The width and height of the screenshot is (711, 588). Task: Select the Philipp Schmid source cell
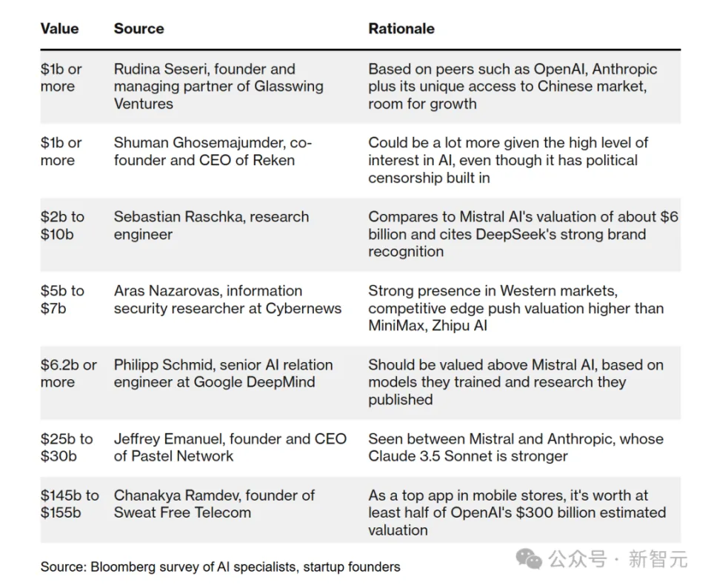(223, 373)
